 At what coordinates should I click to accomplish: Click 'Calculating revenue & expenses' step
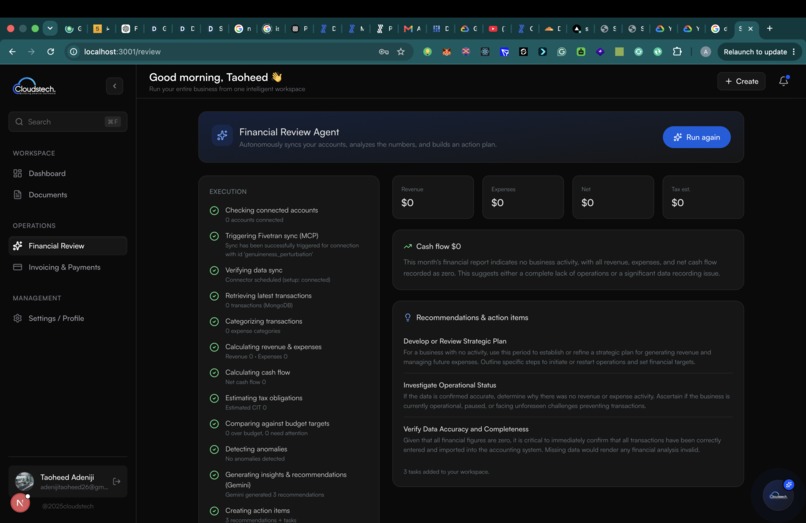[x=273, y=347]
